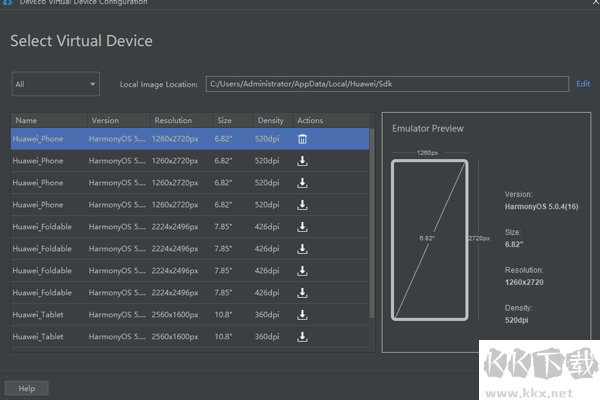
Task: Delete the selected Huawei_Phone image via trash icon
Action: [x=302, y=139]
